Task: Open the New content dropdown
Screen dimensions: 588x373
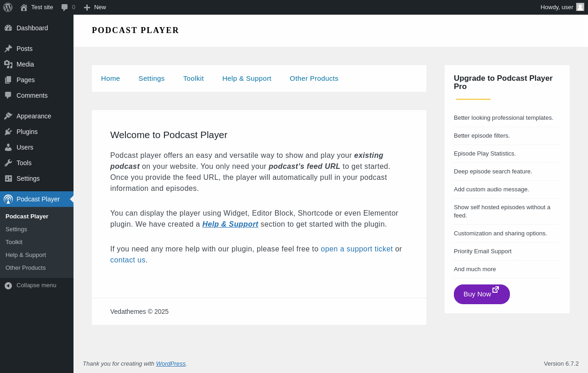Action: (x=95, y=7)
